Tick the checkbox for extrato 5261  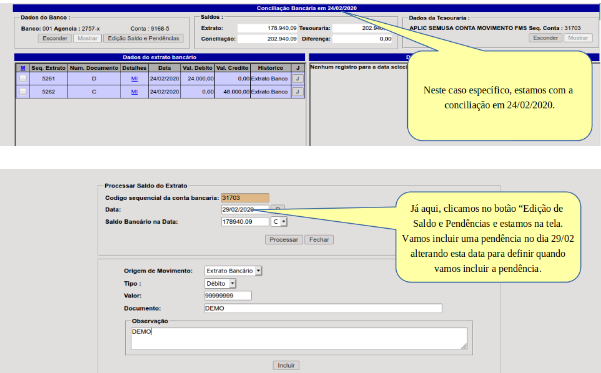[x=23, y=79]
